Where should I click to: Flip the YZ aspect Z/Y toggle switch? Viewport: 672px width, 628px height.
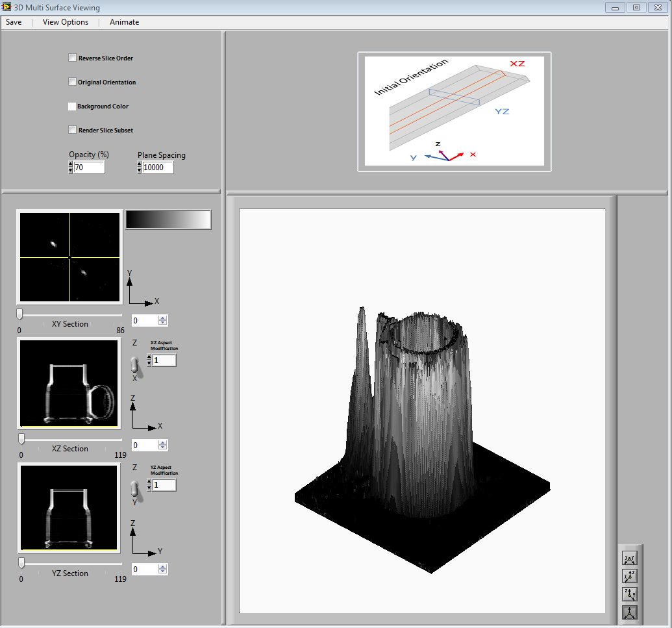(135, 488)
